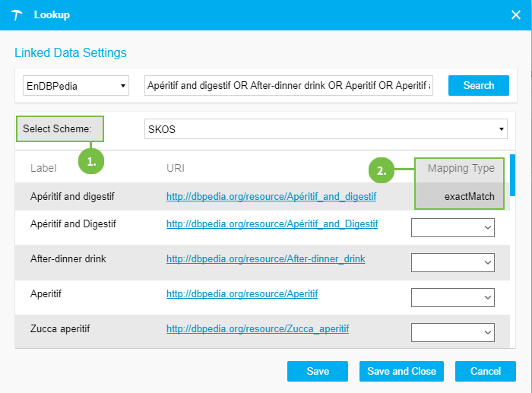Open mapping type dropdown for Zucca aperitif
Image resolution: width=532 pixels, height=393 pixels.
452,332
